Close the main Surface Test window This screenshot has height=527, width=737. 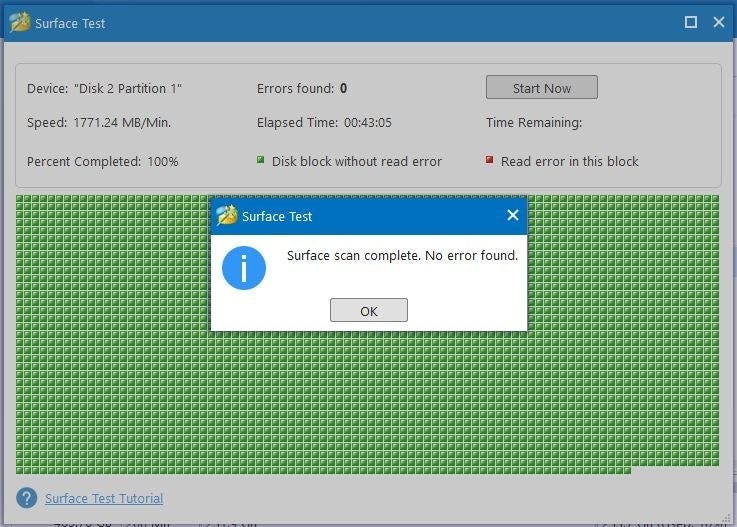(718, 22)
